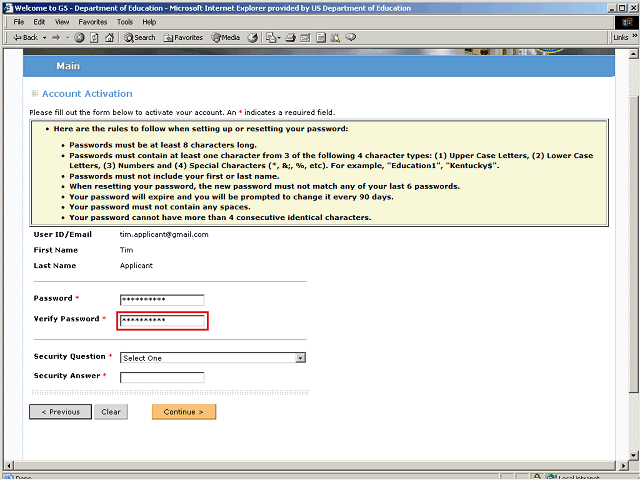Open the Mail dropdown arrow
This screenshot has height=480, width=640.
click(279, 38)
